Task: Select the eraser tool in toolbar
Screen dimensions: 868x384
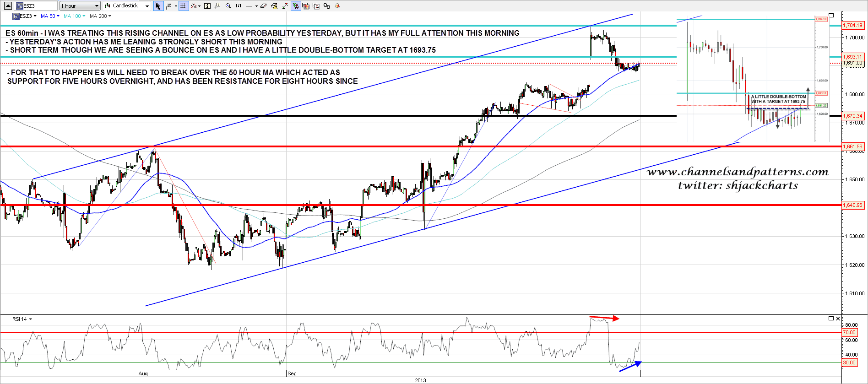Action: pyautogui.click(x=263, y=6)
